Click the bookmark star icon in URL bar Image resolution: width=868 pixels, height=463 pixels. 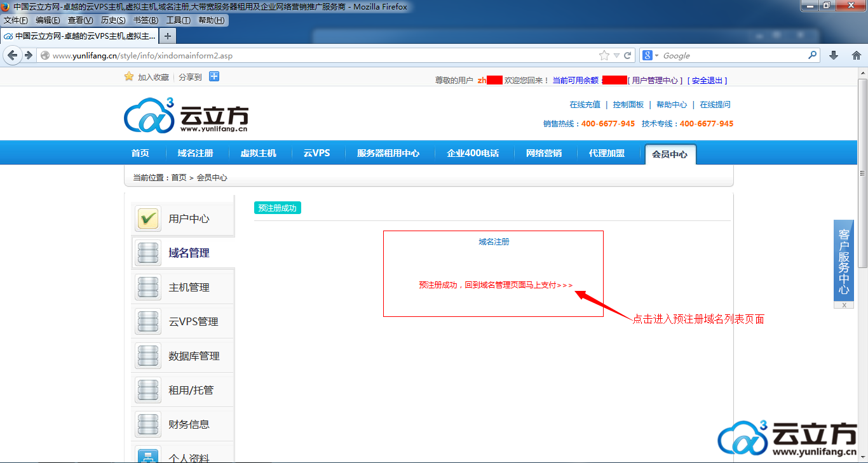[604, 55]
